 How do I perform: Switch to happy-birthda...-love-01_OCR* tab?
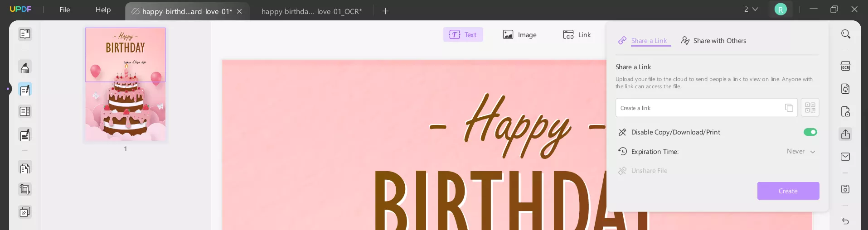[312, 11]
